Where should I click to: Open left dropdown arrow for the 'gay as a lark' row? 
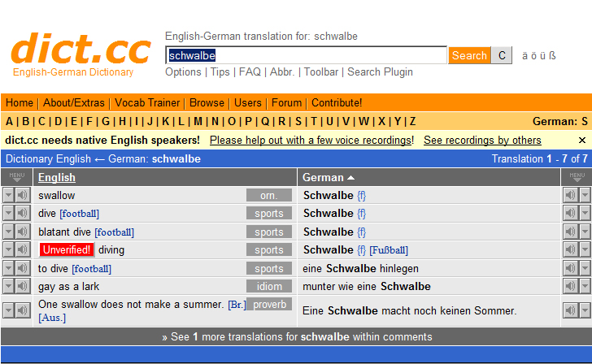[9, 286]
